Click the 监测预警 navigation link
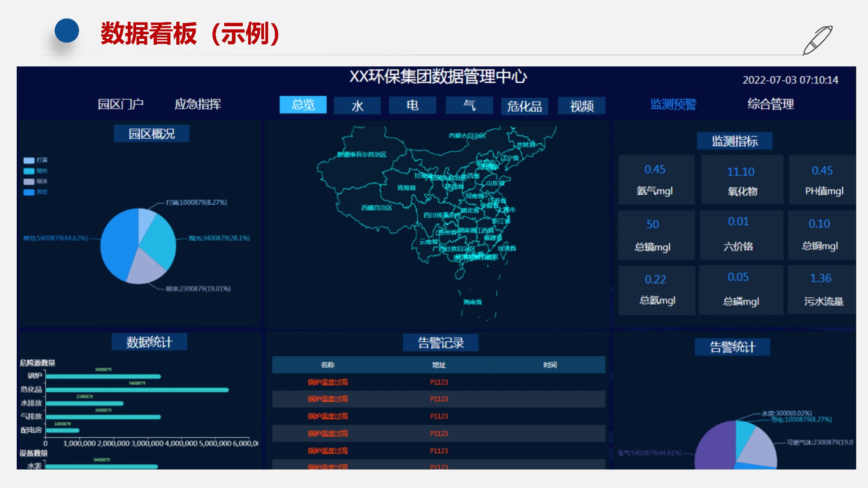This screenshot has height=488, width=868. point(673,104)
